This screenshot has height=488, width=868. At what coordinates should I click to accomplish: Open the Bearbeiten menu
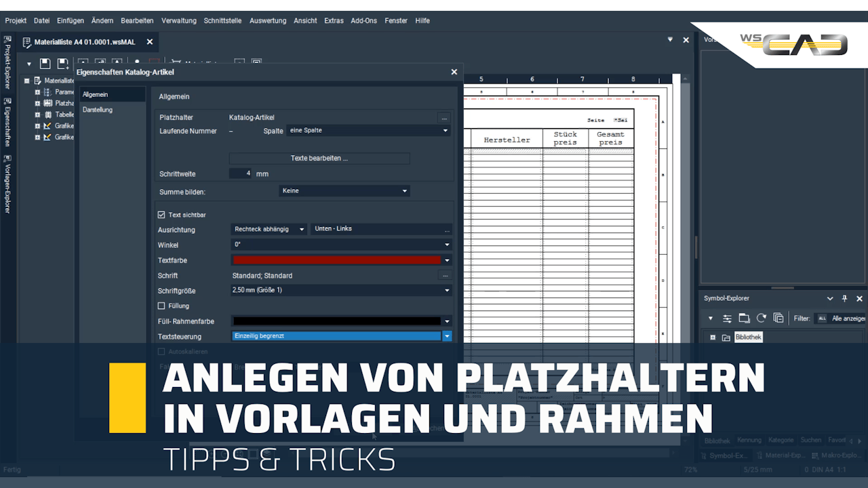(137, 20)
